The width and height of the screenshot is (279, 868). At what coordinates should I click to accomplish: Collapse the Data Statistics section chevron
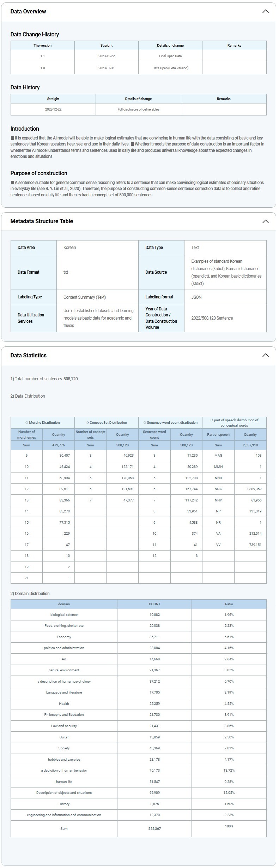tap(265, 355)
